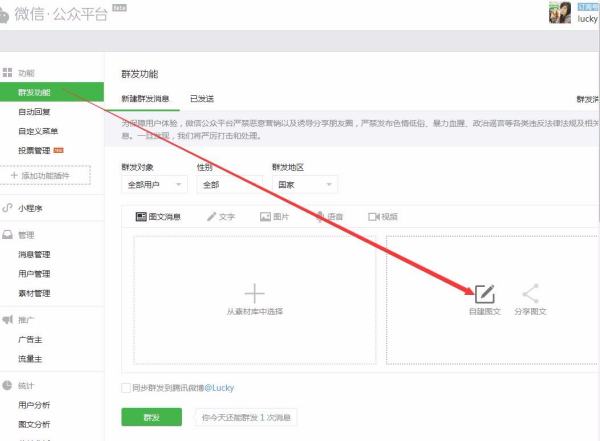Open 用户管理 in the sidebar
This screenshot has width=600, height=441.
34,274
